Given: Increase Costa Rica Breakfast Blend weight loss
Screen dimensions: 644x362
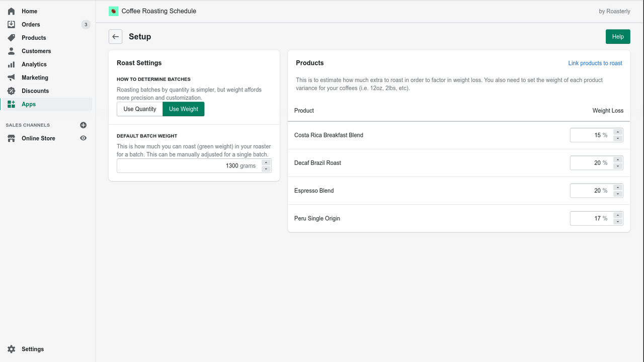Looking at the screenshot, I should [x=618, y=132].
